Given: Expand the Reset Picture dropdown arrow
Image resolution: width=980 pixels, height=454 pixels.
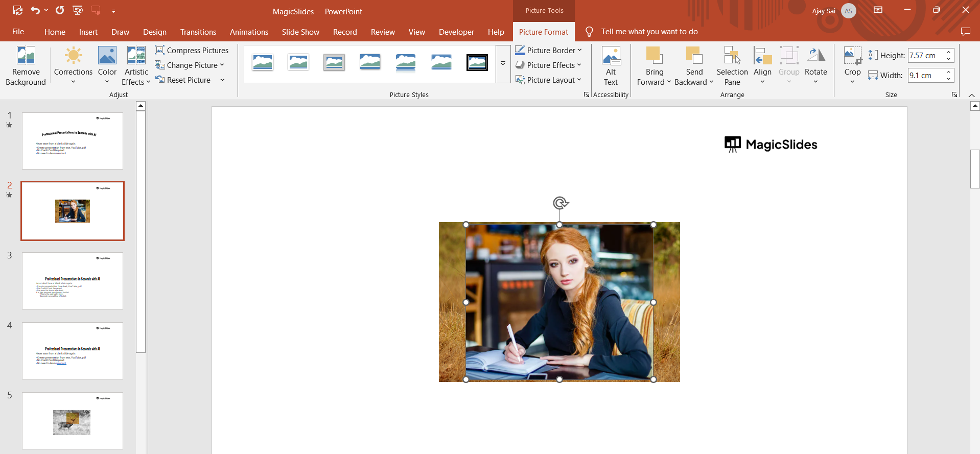Looking at the screenshot, I should click(222, 80).
